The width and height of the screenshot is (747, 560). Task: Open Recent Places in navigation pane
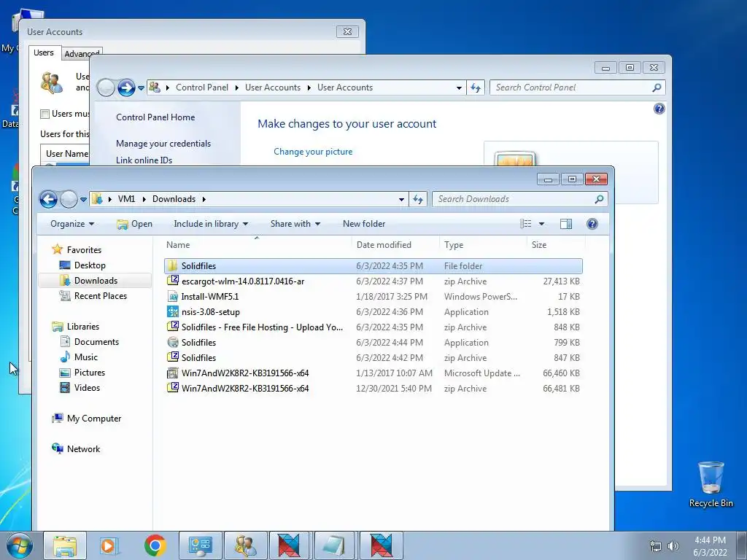[93, 296]
